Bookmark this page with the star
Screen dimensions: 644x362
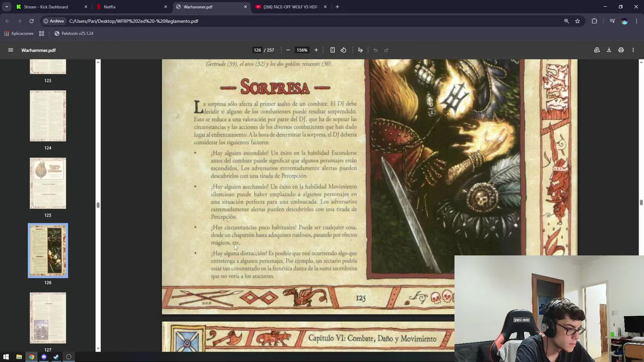578,21
